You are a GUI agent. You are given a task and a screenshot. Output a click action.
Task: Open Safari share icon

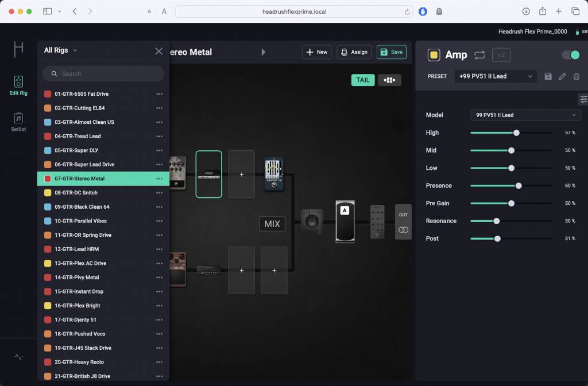pos(542,11)
